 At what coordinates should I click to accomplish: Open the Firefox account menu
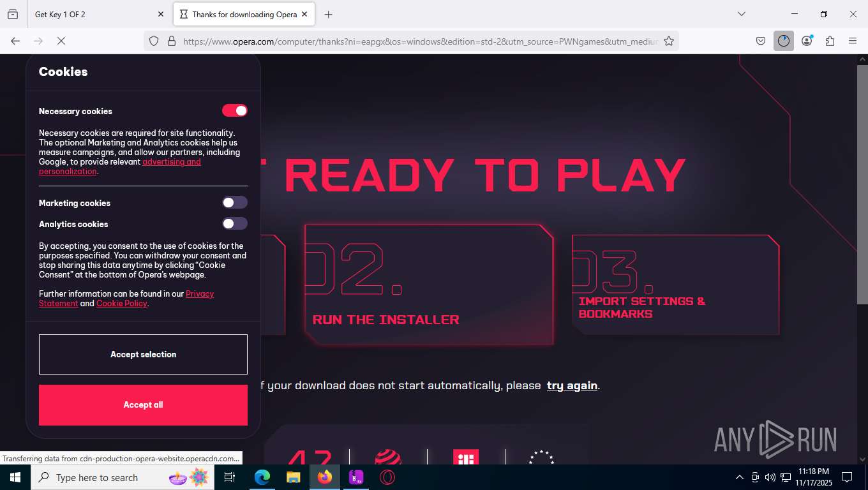coord(807,41)
